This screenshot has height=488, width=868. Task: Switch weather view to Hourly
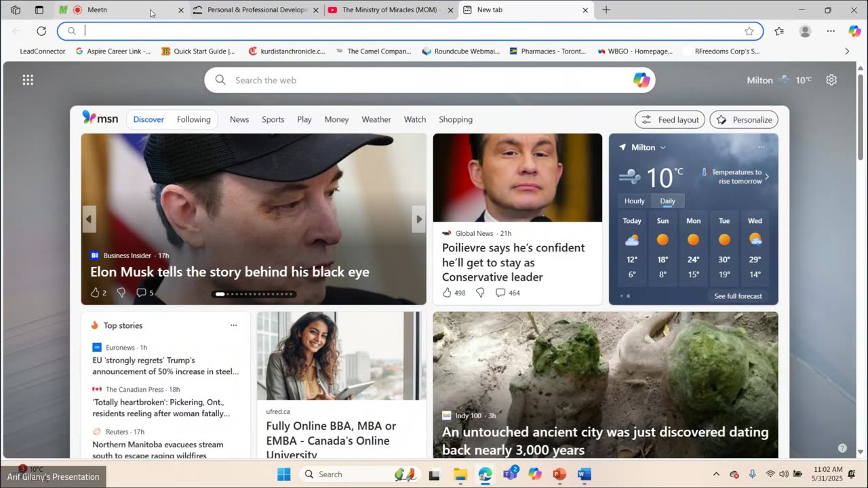tap(634, 201)
